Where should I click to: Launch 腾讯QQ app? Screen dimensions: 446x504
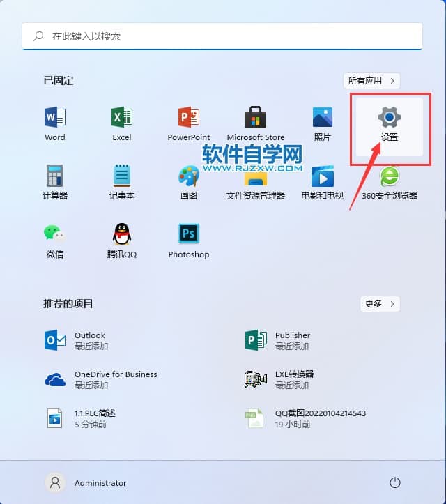(122, 234)
